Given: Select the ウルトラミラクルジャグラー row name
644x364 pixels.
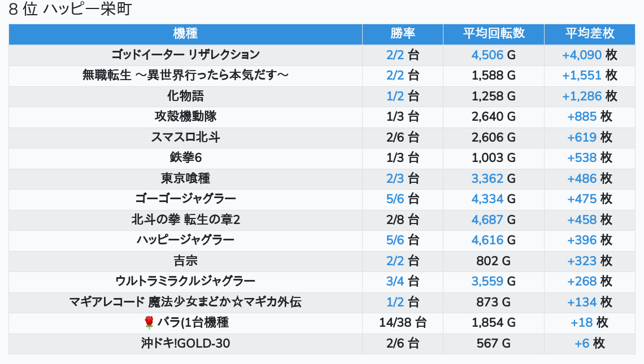Looking at the screenshot, I should pos(185,281).
